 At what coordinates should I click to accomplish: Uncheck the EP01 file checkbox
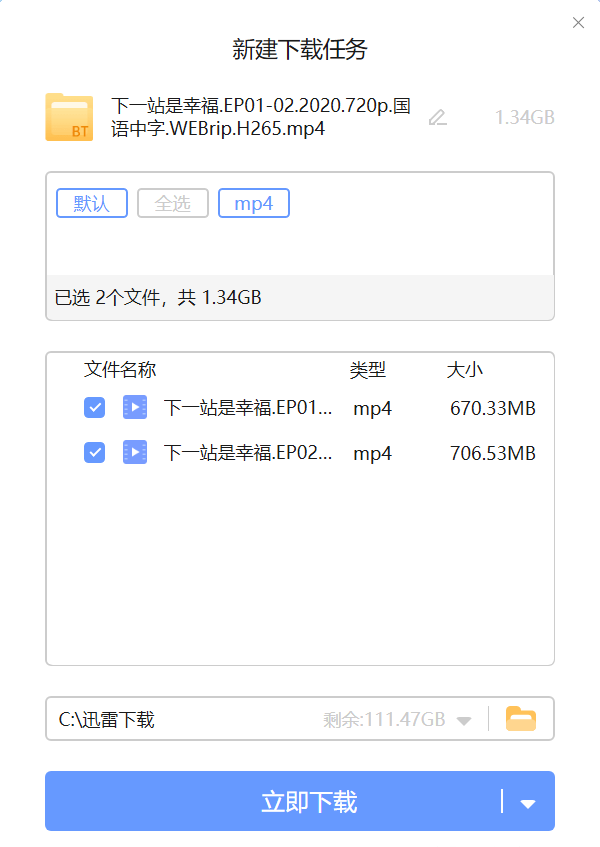pos(95,407)
